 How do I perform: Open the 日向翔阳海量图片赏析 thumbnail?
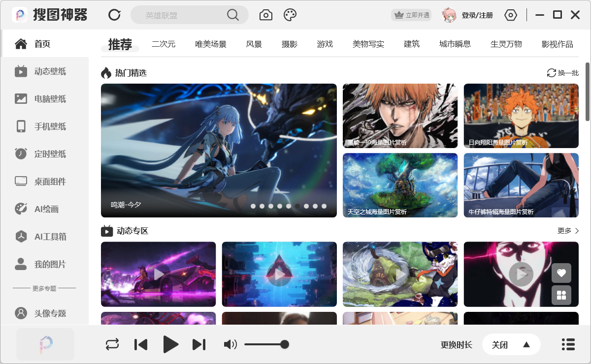pyautogui.click(x=521, y=116)
